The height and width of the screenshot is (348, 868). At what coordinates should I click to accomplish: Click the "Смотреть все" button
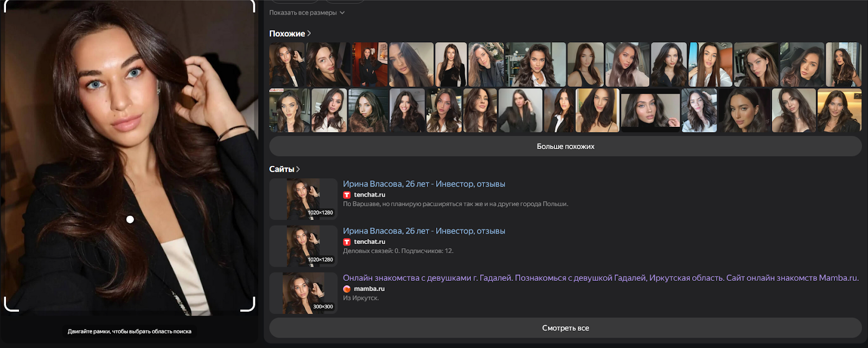(565, 328)
